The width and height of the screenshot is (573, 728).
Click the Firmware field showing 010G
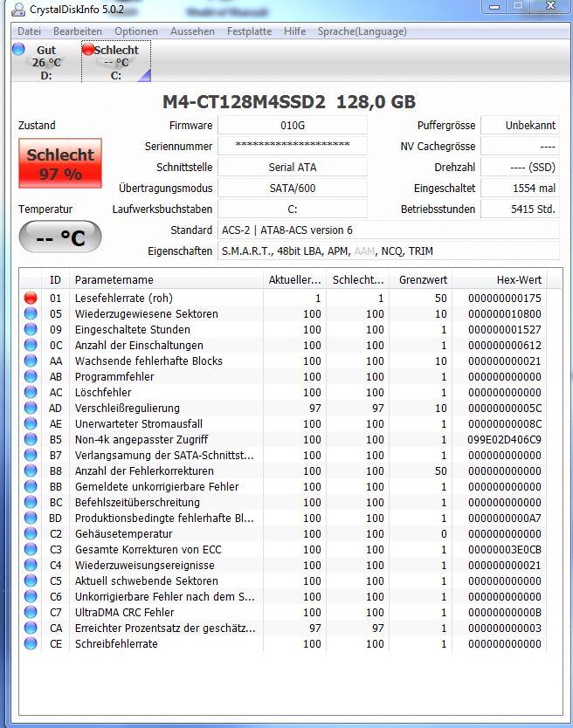point(293,126)
